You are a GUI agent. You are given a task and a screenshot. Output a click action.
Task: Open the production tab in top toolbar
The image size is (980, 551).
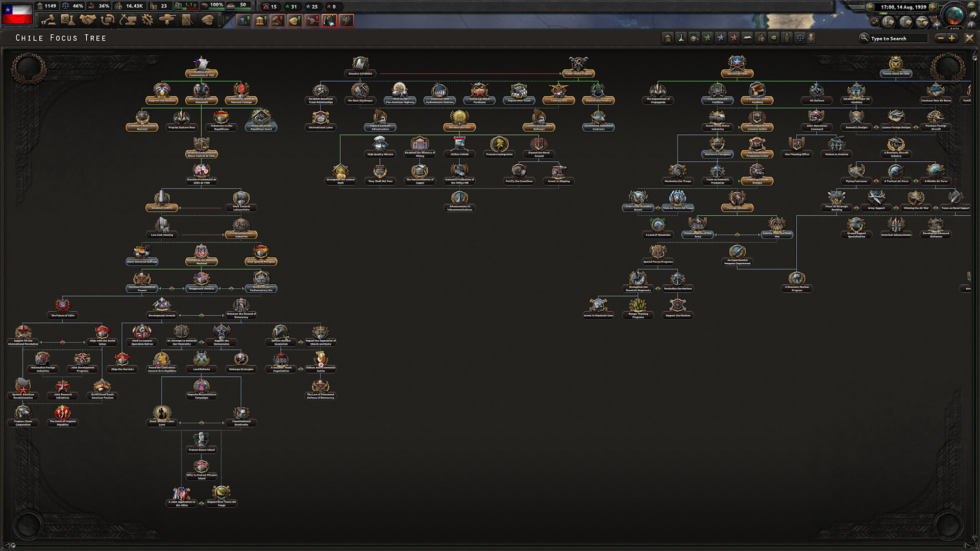coord(146,19)
